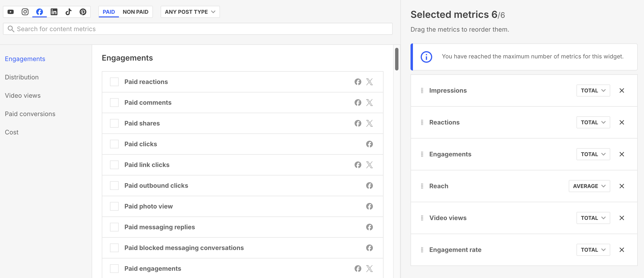Screen dimensions: 644x278
Task: Select the YouTube platform icon
Action: [11, 12]
